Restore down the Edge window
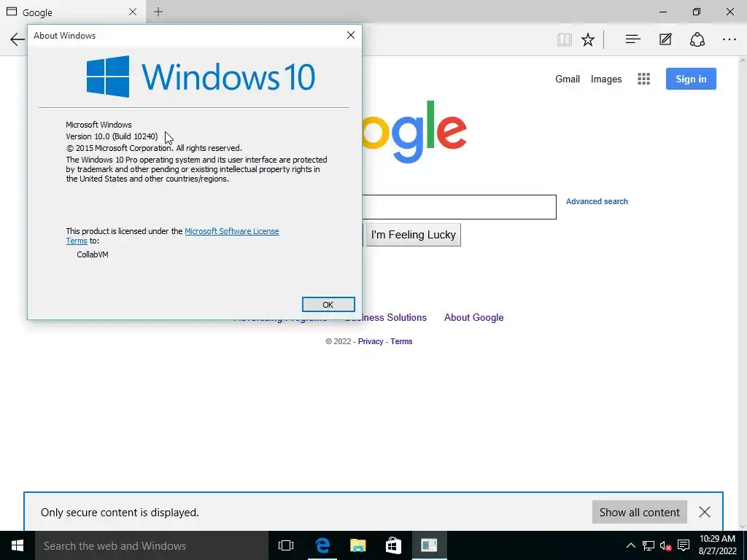This screenshot has height=560, width=747. tap(697, 12)
